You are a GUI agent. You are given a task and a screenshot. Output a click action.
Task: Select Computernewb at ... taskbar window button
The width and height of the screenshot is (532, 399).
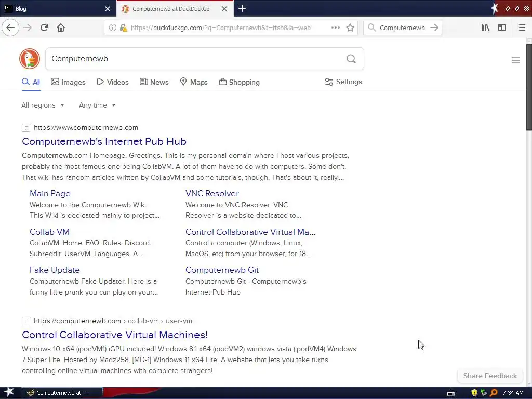62,393
